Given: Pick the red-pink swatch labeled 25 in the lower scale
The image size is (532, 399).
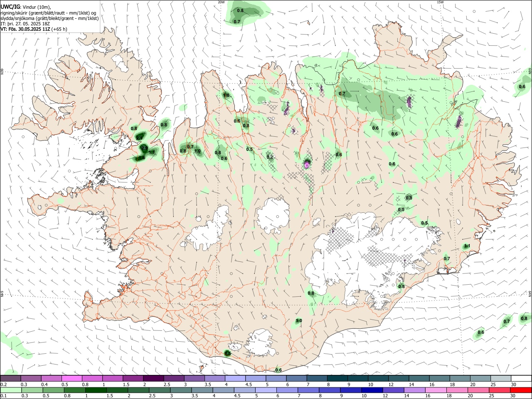Looking at the screenshot, I should pos(500,390).
